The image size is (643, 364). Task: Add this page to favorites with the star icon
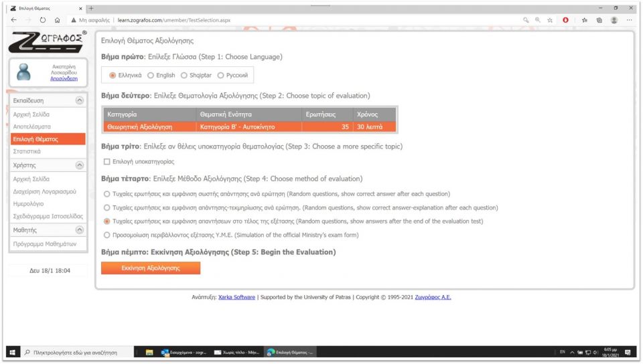pos(549,20)
